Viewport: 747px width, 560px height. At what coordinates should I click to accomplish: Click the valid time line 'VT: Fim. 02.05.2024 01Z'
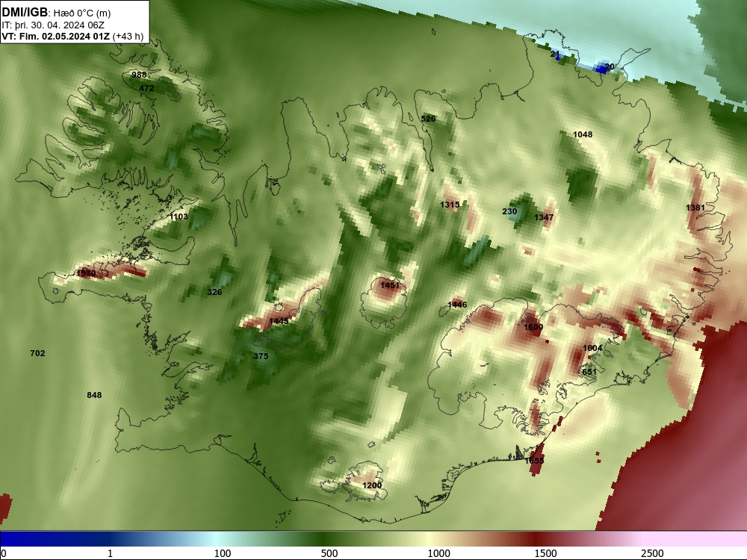[x=56, y=37]
